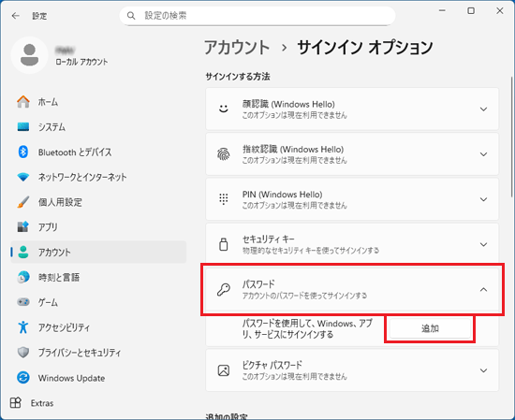Click the ホーム house icon
515x420 pixels.
23,102
